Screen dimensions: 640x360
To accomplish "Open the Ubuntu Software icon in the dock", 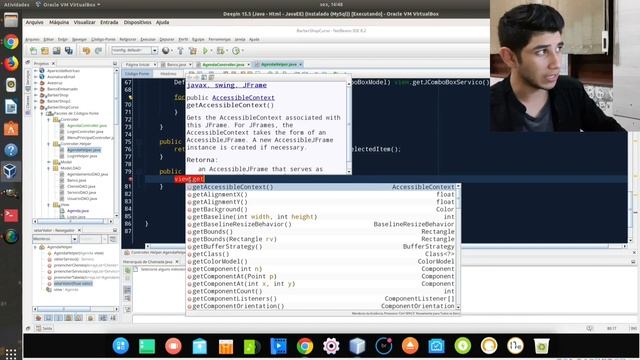I will tap(11, 129).
